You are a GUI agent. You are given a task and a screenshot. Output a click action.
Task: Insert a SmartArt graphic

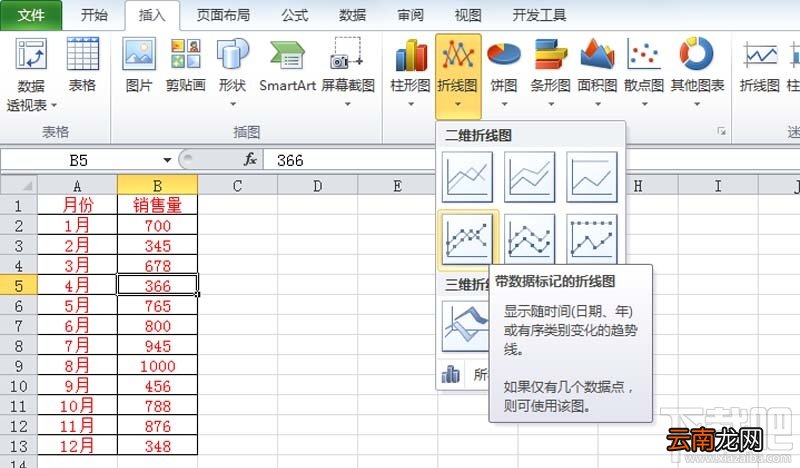pos(287,65)
